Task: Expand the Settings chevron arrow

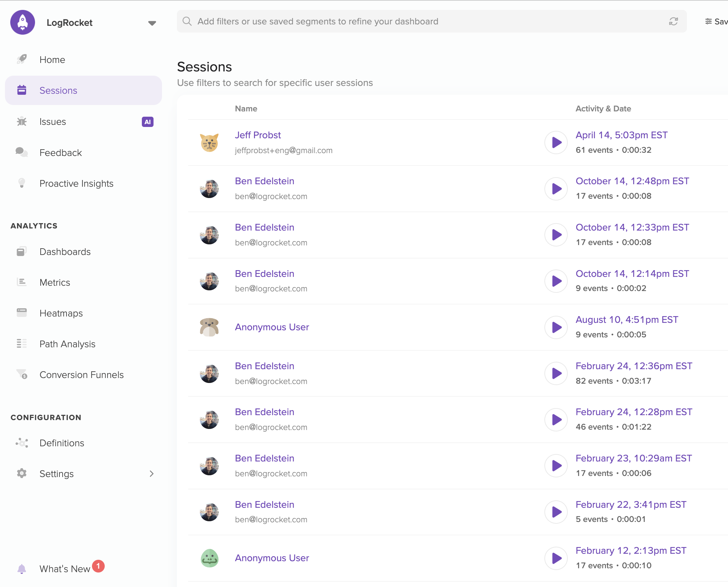Action: click(x=152, y=474)
